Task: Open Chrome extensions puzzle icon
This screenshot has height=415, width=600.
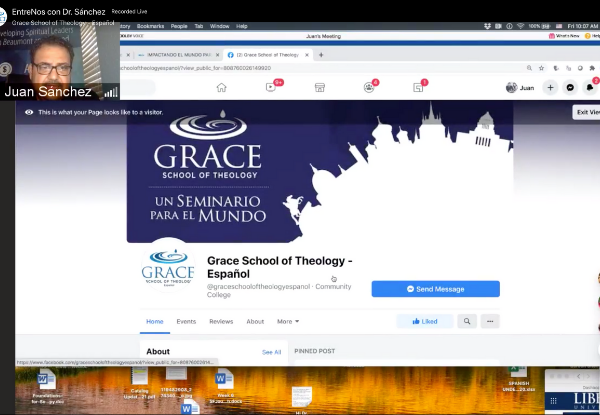Action: point(592,68)
